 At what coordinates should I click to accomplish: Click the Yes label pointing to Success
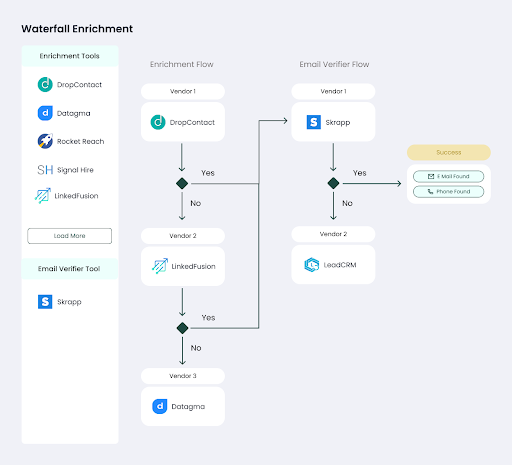click(x=360, y=173)
